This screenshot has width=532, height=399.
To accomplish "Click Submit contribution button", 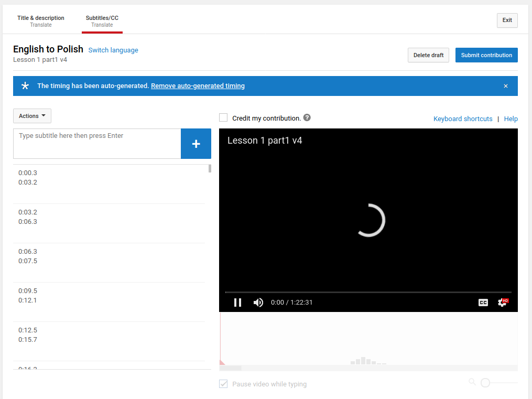I will coord(486,55).
